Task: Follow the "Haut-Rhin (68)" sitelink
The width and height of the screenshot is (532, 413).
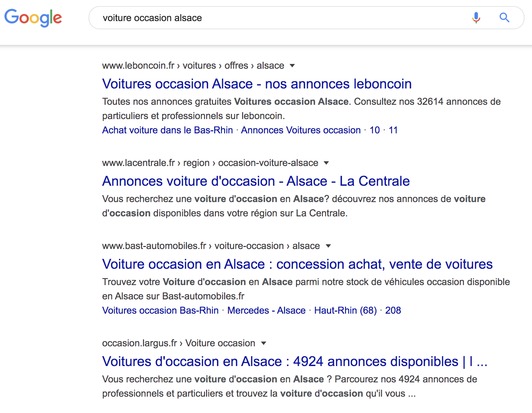Action: pos(345,311)
